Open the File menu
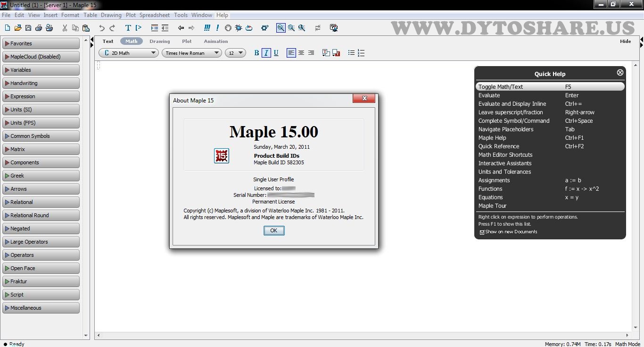Screen dimensions: 644x347 (6, 15)
